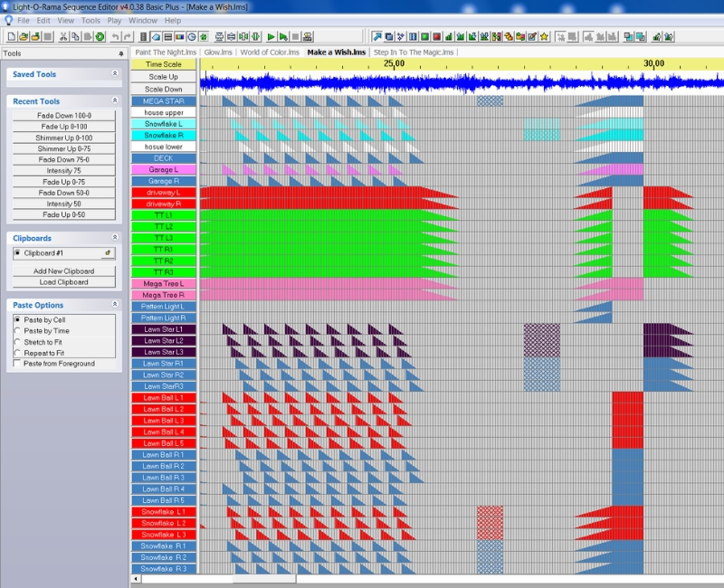Collapse the Clipboards section
724x588 pixels.
tap(115, 237)
